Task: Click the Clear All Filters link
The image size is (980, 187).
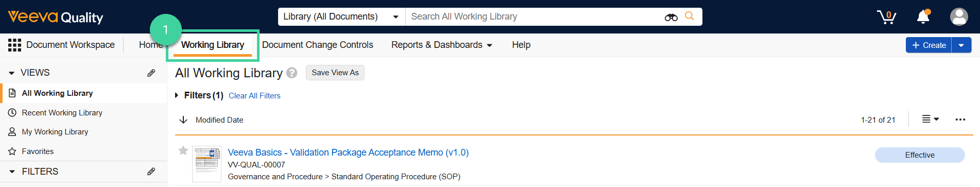Action: coord(254,96)
